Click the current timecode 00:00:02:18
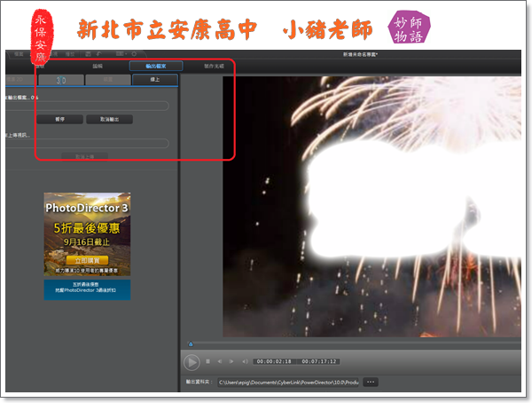This screenshot has height=403, width=532. [x=274, y=361]
